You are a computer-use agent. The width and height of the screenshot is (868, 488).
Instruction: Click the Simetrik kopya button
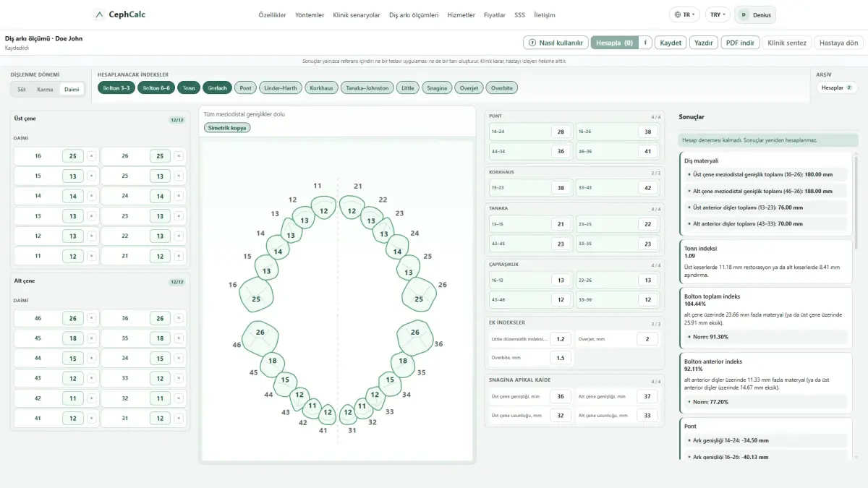[x=227, y=128]
